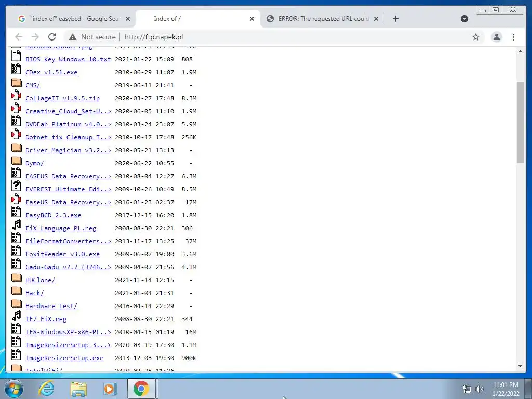Image resolution: width=532 pixels, height=399 pixels.
Task: Click the unknown-file icon beside EVEREST_Ultimate_Edi..
Action: pyautogui.click(x=16, y=185)
